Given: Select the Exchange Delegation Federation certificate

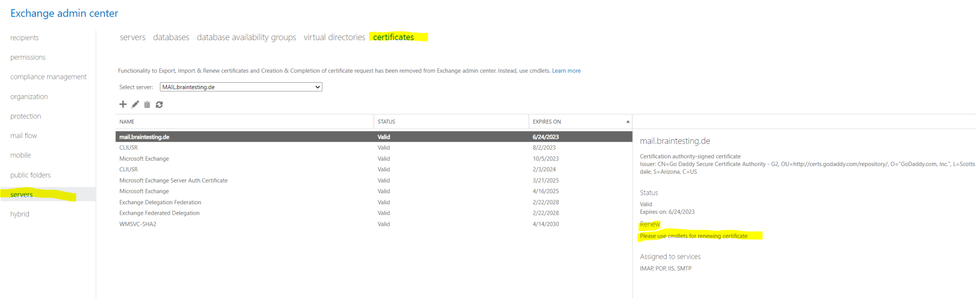Looking at the screenshot, I should tap(160, 202).
